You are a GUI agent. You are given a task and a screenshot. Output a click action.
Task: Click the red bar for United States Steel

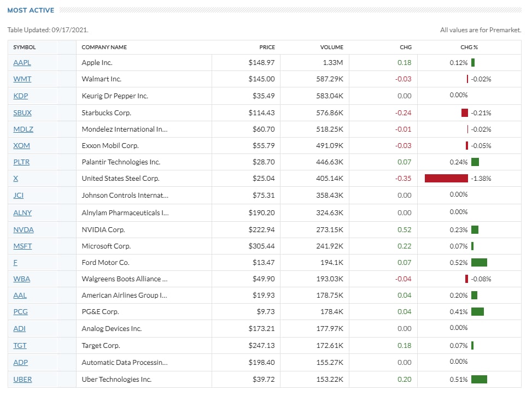pos(446,178)
